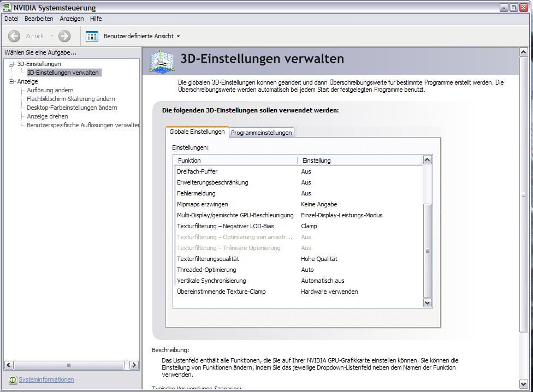Click the task pane scroll left arrow
The width and height of the screenshot is (533, 392).
click(x=9, y=365)
